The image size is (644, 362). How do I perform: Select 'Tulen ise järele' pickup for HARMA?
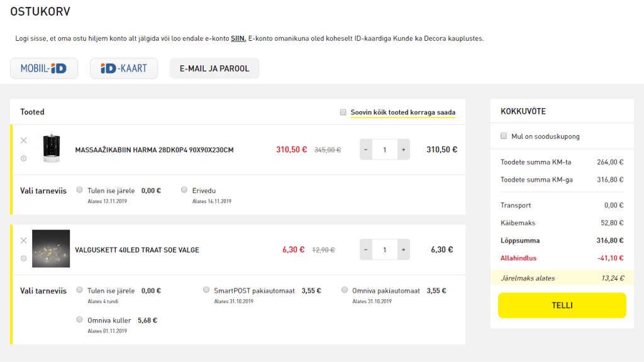click(80, 189)
